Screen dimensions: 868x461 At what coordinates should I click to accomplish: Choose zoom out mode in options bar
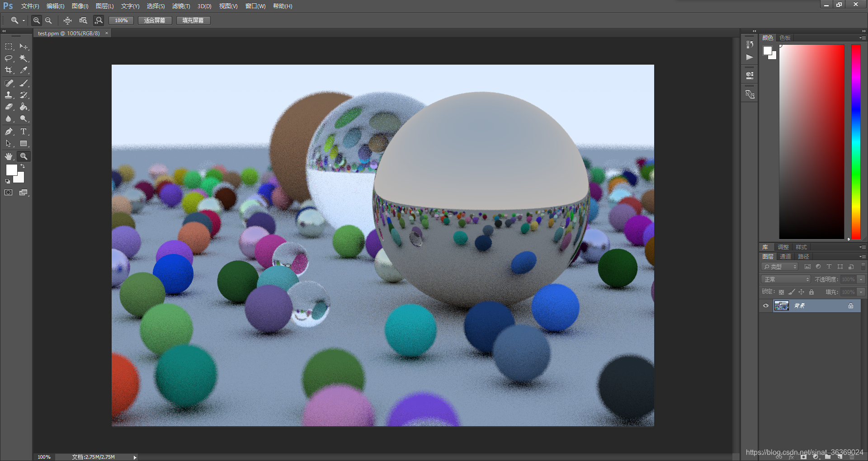click(48, 20)
